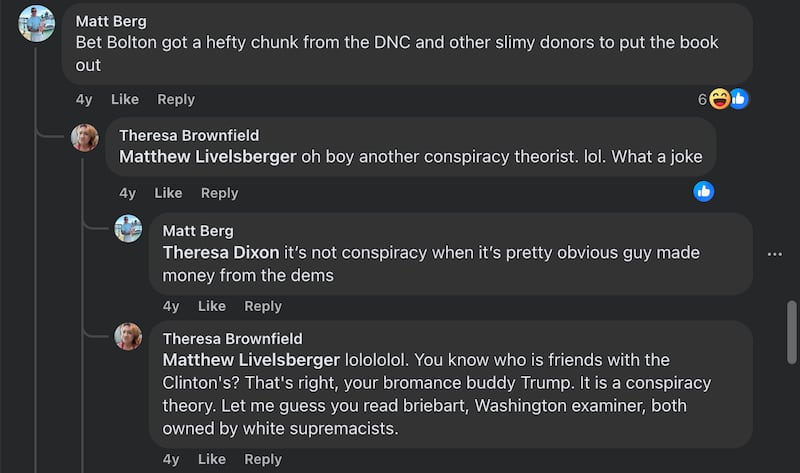Image resolution: width=800 pixels, height=473 pixels.
Task: Like Matt Berg's 'not conspiracy' reply
Action: point(212,306)
